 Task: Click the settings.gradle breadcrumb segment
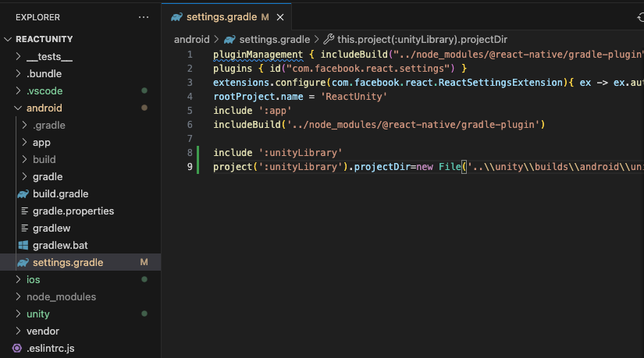click(x=274, y=40)
